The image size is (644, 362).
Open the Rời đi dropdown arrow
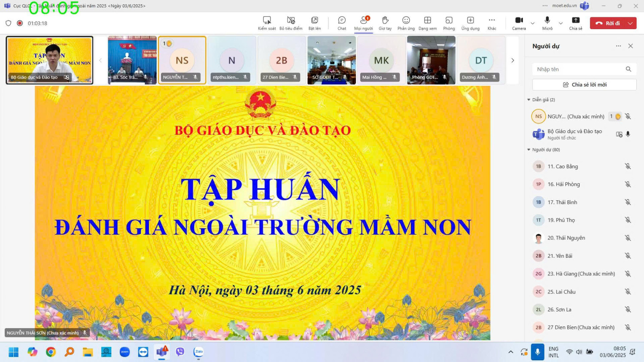[x=630, y=23]
